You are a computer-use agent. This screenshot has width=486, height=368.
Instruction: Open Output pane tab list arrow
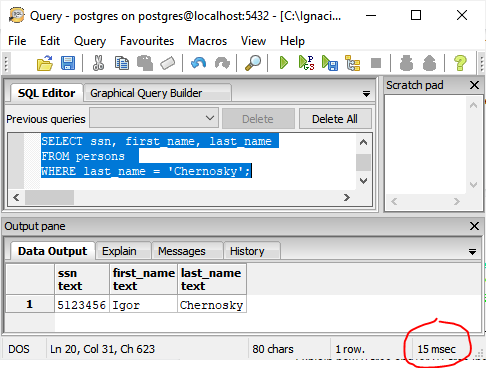coord(472,252)
